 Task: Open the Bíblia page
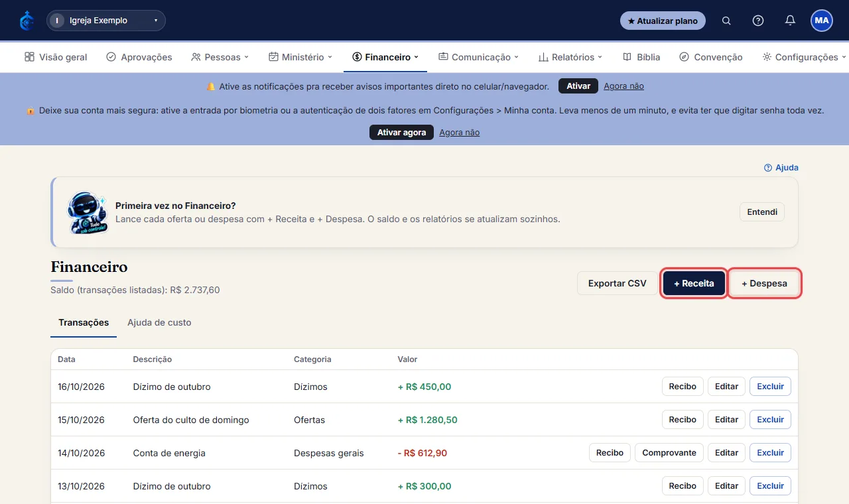(641, 57)
